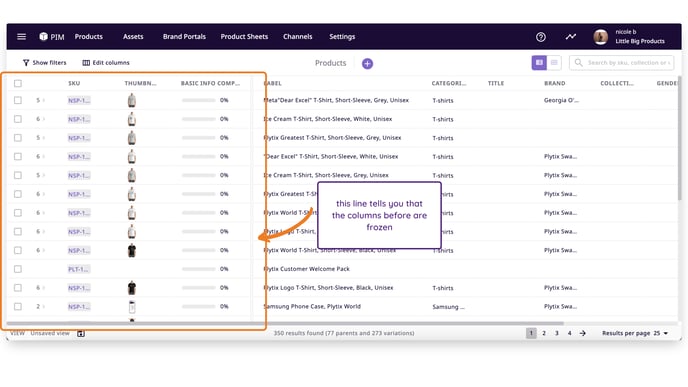Check the Plytix Greatest T-Shirt Grey row

[x=18, y=138]
